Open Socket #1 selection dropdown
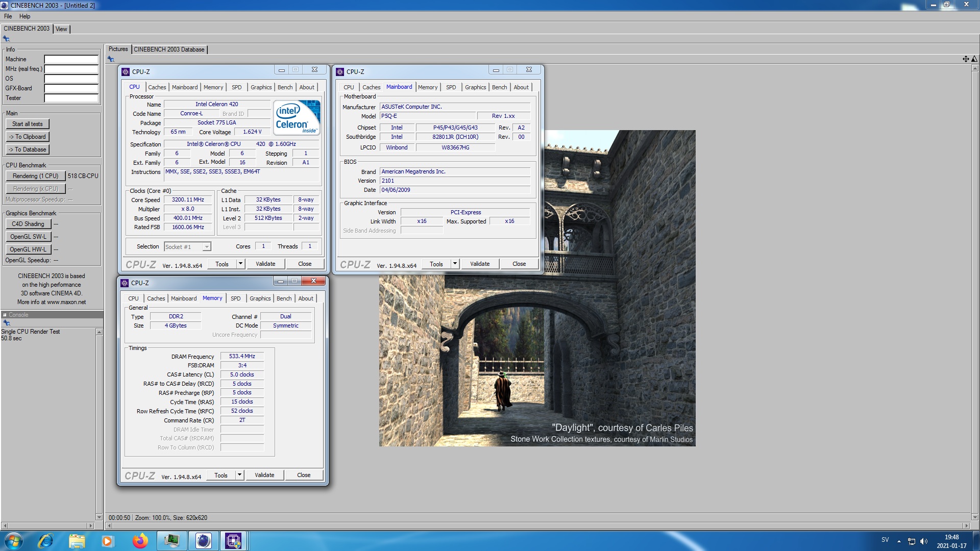980x551 pixels. click(x=207, y=247)
